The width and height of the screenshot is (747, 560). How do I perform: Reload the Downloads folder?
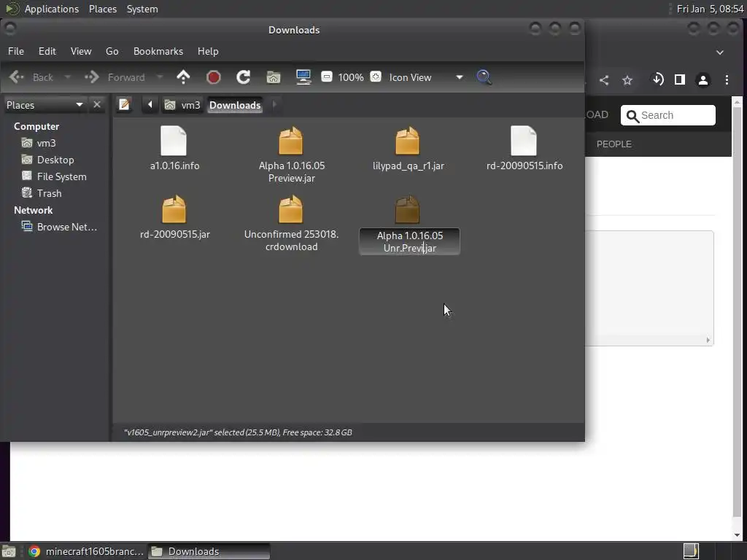tap(244, 77)
